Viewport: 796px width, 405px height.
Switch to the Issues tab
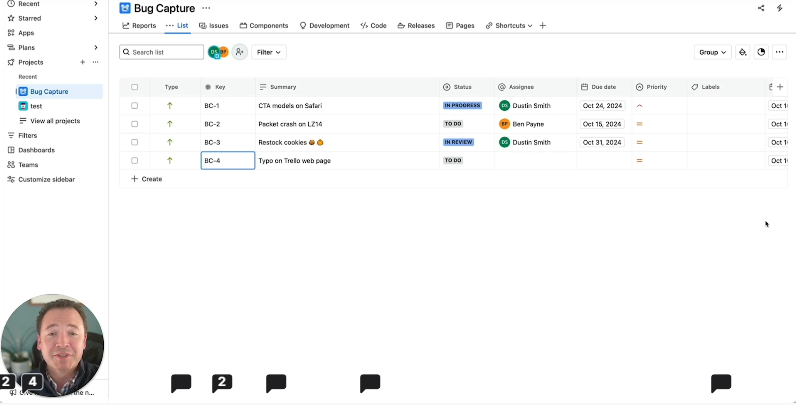coord(213,25)
